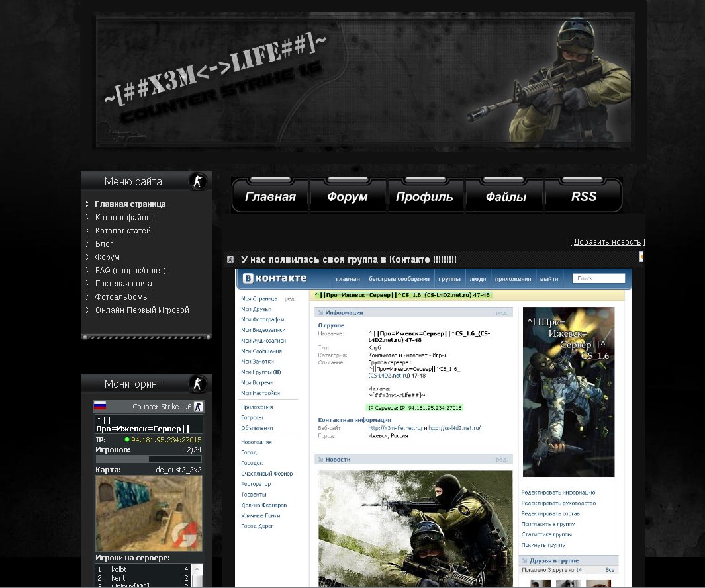Screen dimensions: 705x588
Task: Click the Друзья в группе section arrow
Action: pos(524,560)
